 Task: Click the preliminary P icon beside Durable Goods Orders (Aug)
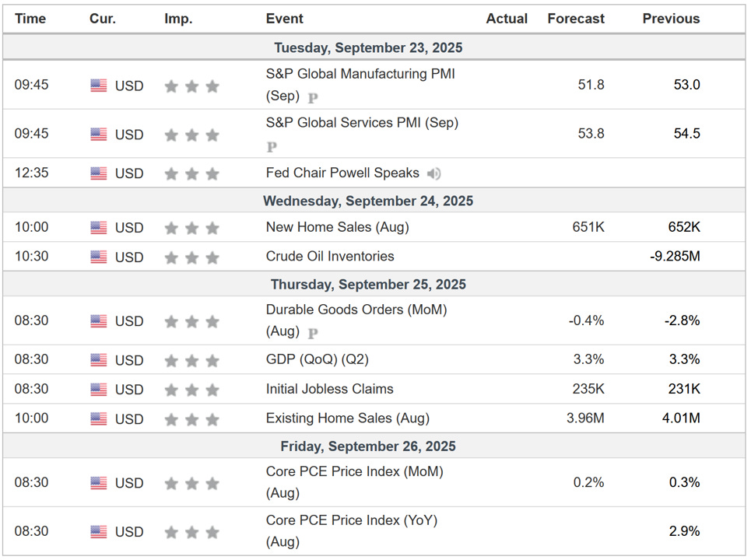pyautogui.click(x=313, y=333)
